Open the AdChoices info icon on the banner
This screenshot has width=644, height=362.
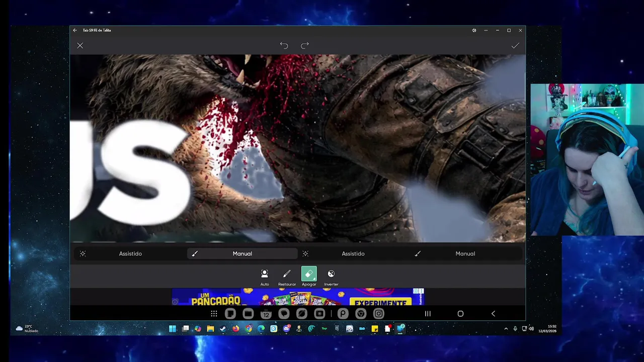click(x=416, y=291)
